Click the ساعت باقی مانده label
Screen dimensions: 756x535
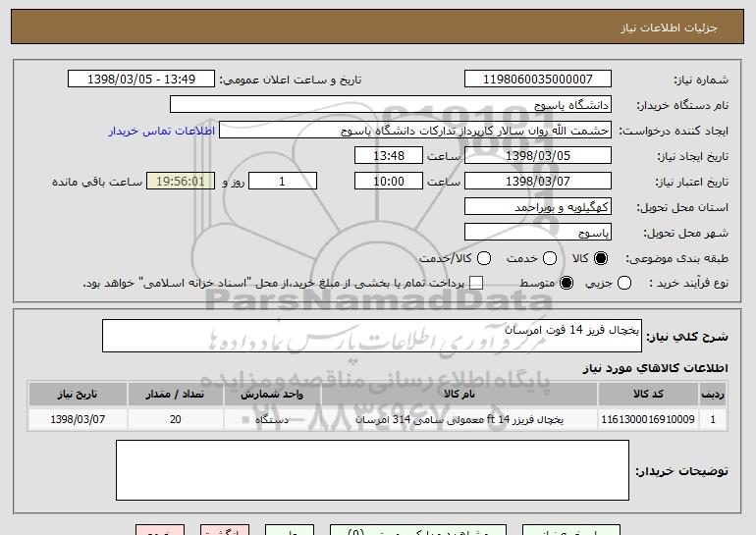[97, 182]
